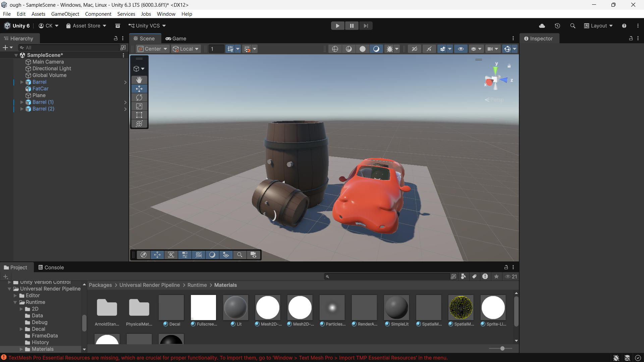
Task: Click the Pause button
Action: pos(352,26)
